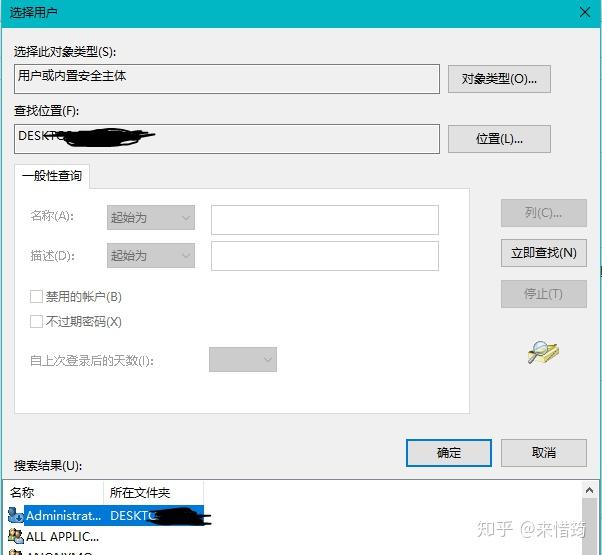The image size is (602, 555).
Task: Click the 对象类型(O)... button
Action: (x=499, y=79)
